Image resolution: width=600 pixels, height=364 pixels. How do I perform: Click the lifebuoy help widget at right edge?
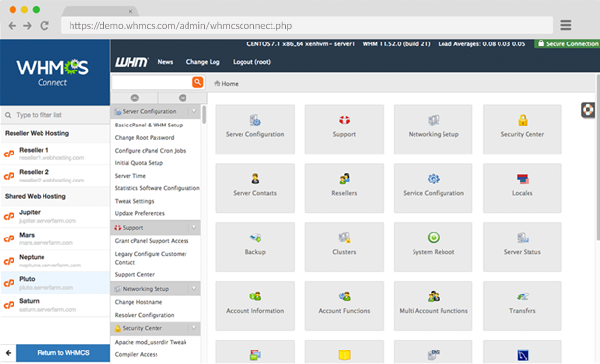tap(587, 110)
